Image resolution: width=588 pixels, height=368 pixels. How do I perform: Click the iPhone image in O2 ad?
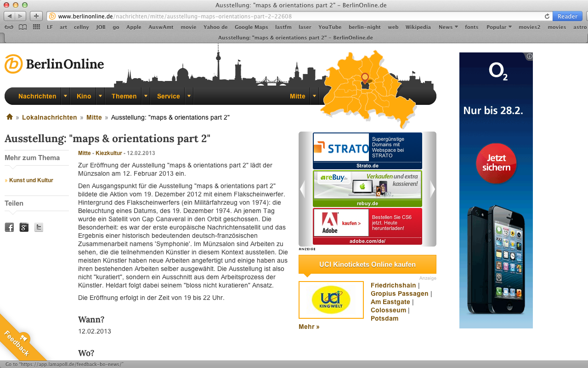(x=496, y=260)
